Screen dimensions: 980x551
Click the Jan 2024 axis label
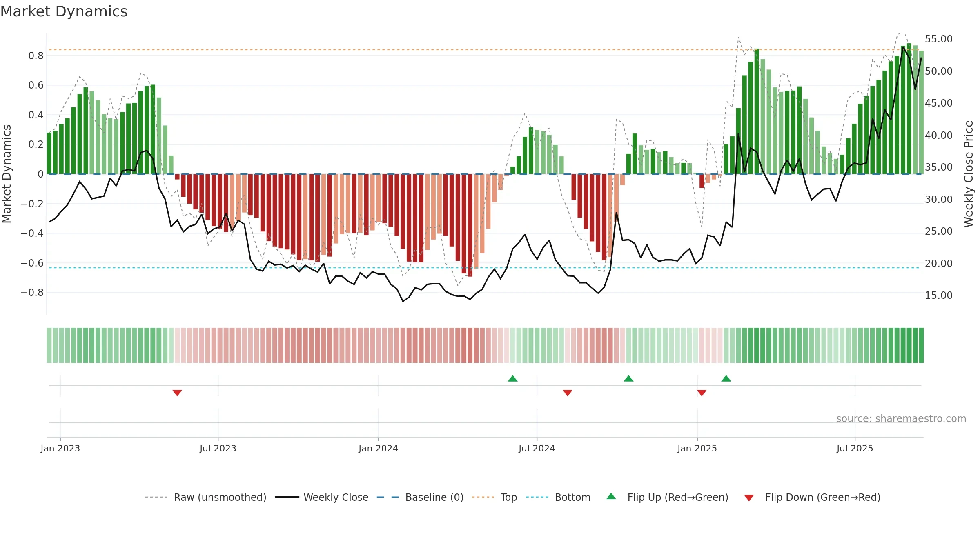[379, 448]
